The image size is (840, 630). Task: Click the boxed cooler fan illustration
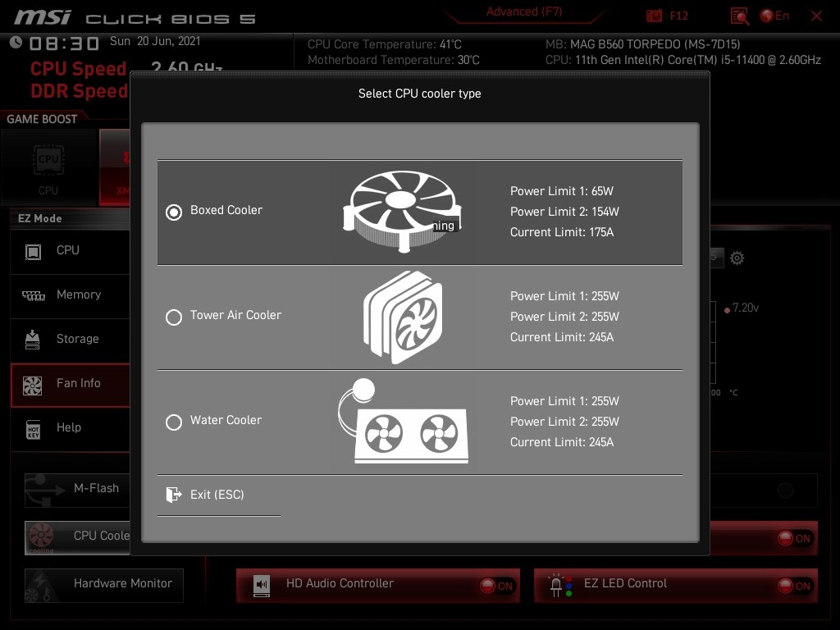coord(401,212)
